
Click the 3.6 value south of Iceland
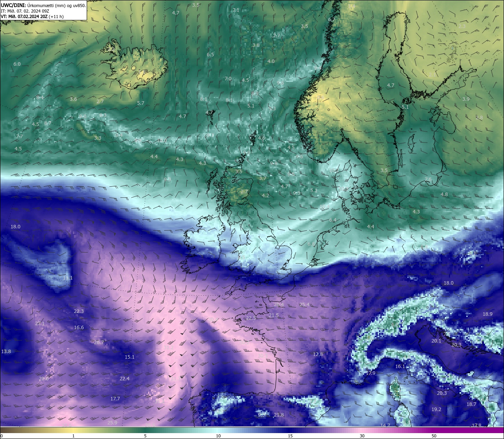tap(73, 99)
